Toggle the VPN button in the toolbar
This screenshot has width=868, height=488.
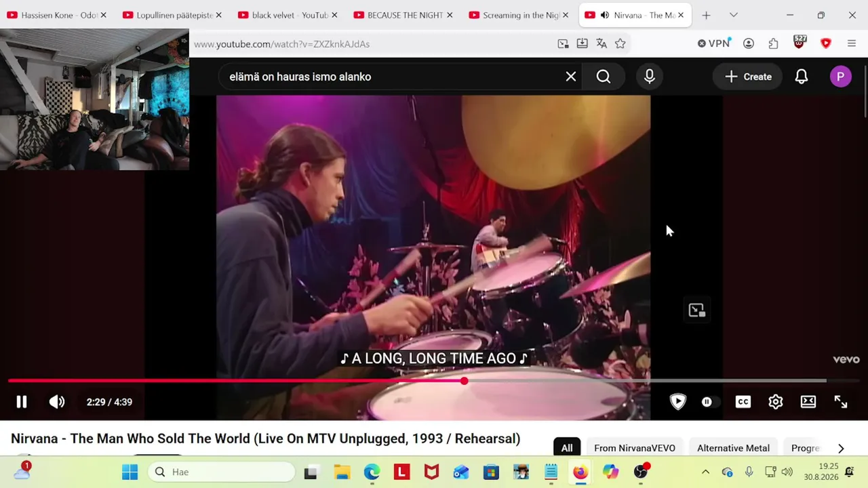pos(713,43)
